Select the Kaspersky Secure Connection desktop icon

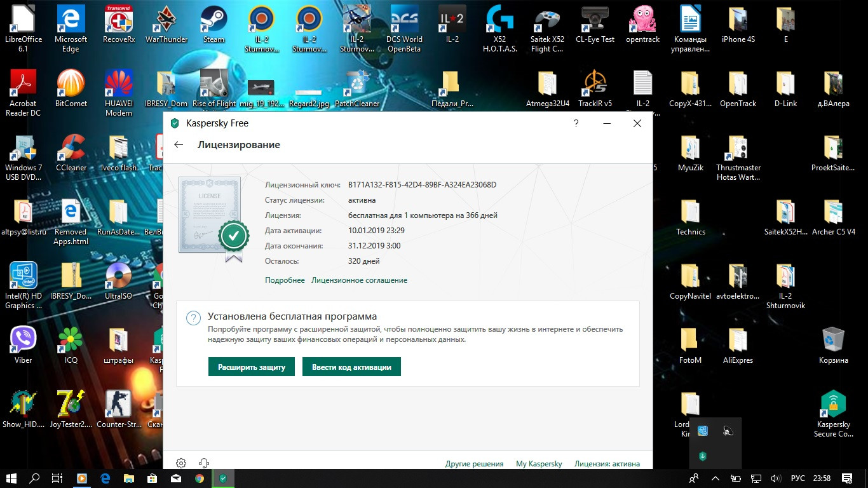[x=833, y=414]
